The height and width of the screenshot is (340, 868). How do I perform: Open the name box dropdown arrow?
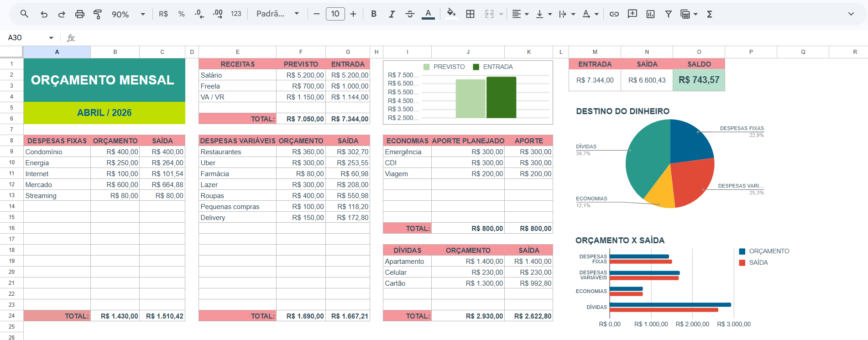[51, 38]
